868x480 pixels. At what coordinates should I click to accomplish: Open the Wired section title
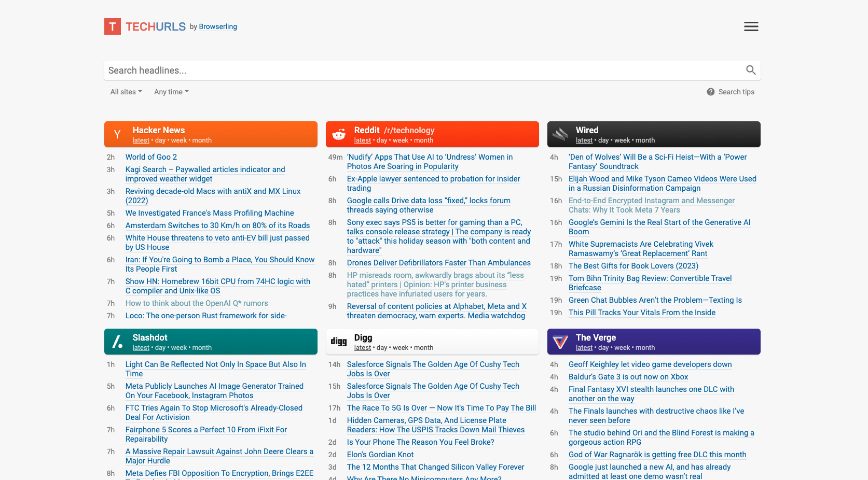coord(587,130)
